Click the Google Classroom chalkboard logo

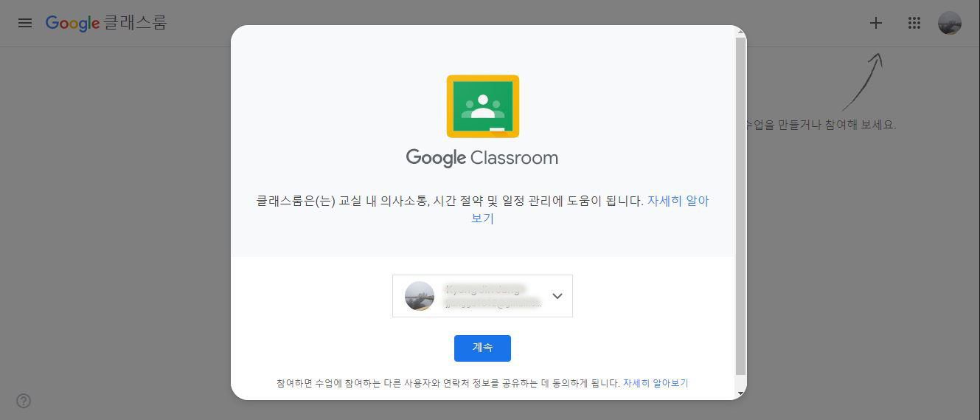tap(483, 106)
